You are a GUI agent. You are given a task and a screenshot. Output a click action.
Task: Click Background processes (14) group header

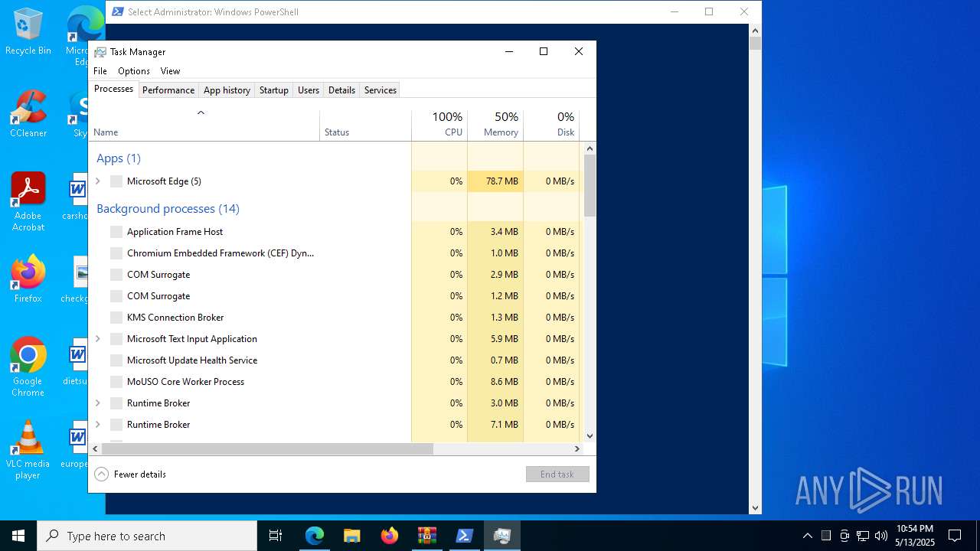point(168,209)
